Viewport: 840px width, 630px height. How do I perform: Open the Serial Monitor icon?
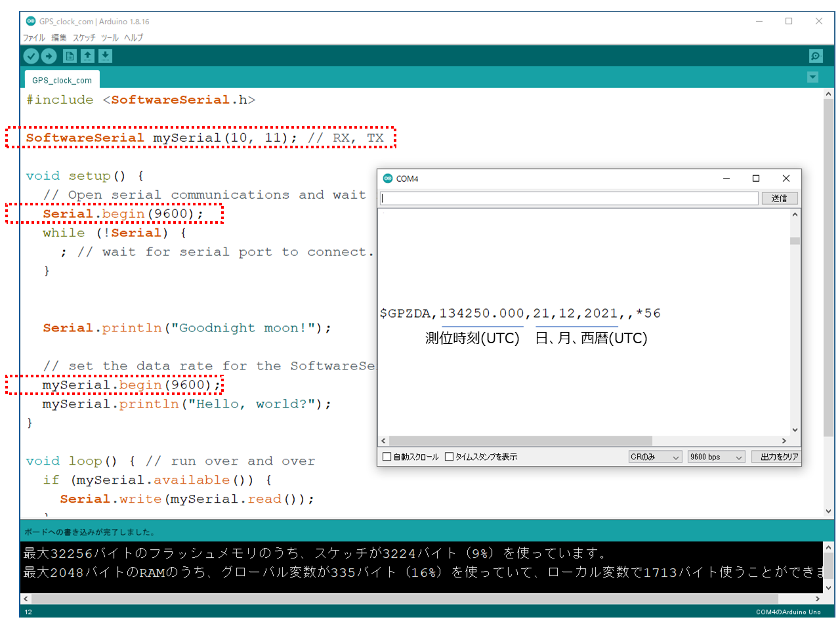815,56
